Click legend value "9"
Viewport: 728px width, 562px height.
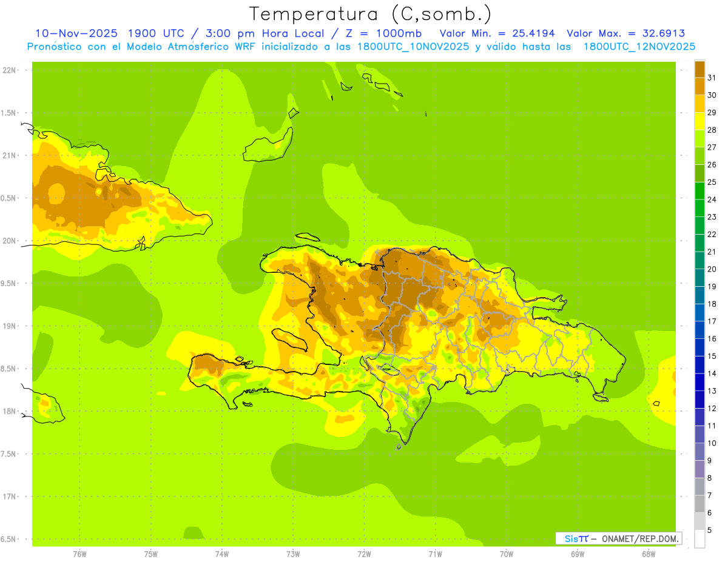pos(710,461)
